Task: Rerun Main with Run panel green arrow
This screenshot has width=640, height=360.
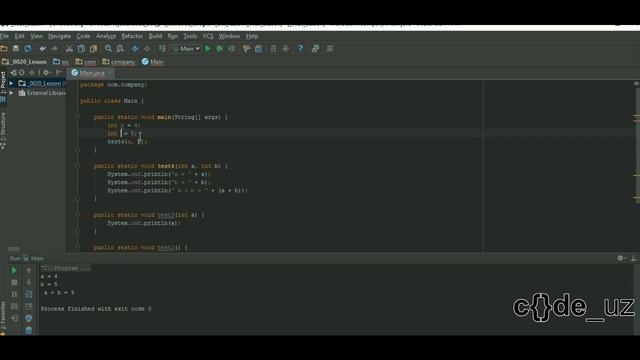Action: pos(14,270)
